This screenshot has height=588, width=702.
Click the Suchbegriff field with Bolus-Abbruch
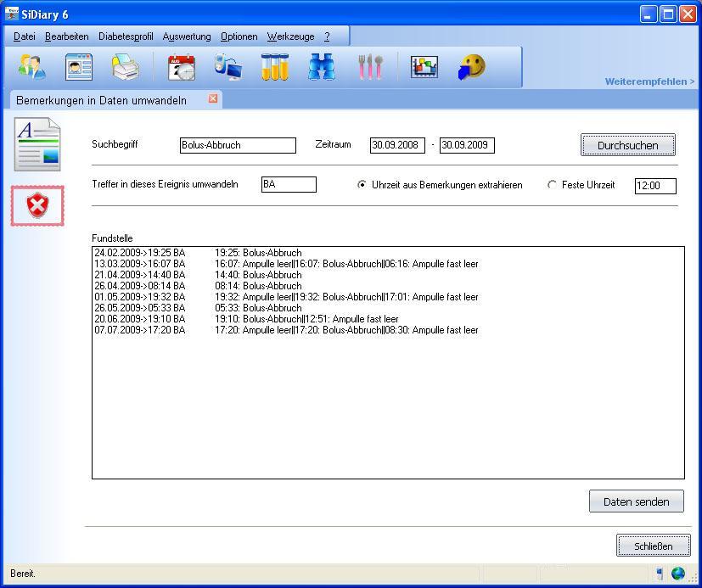tap(238, 145)
